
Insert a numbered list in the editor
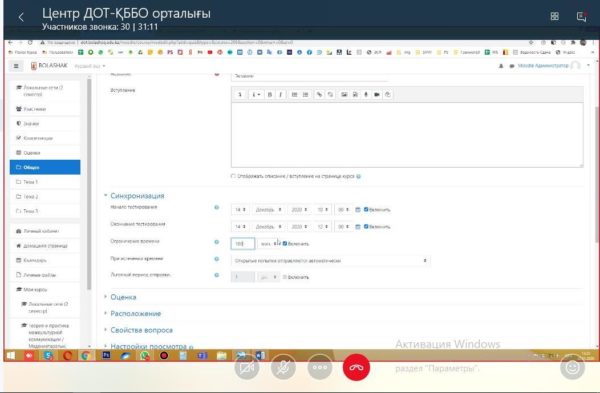tap(305, 95)
